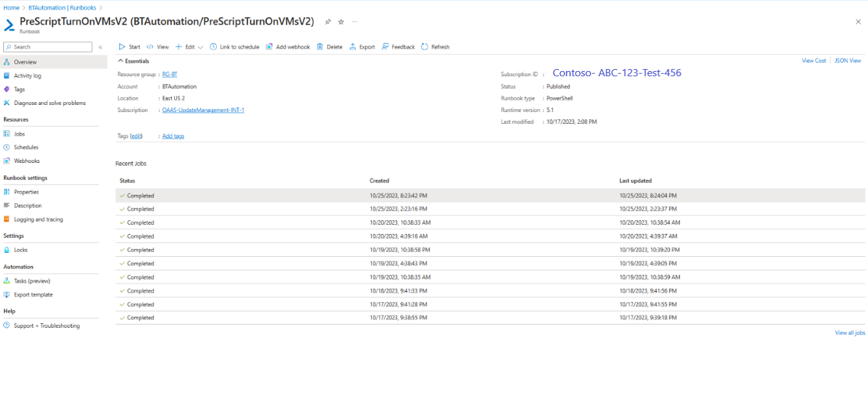
Task: Sort jobs by Status column header
Action: point(127,181)
